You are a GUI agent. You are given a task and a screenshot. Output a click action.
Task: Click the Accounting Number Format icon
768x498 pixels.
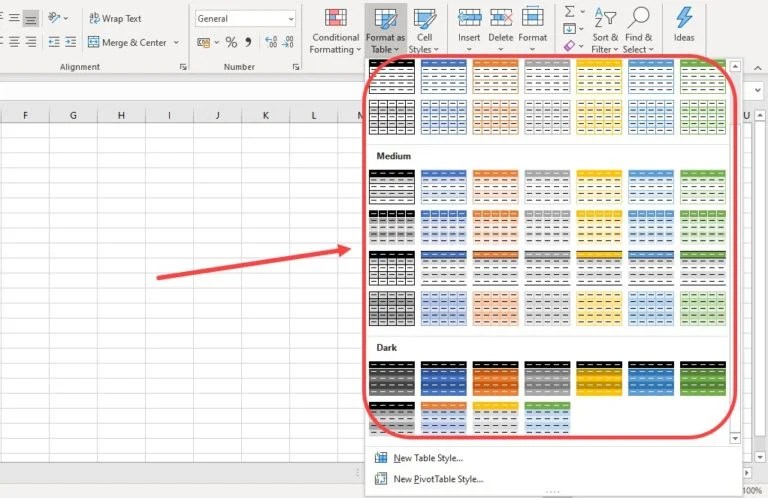pyautogui.click(x=203, y=43)
